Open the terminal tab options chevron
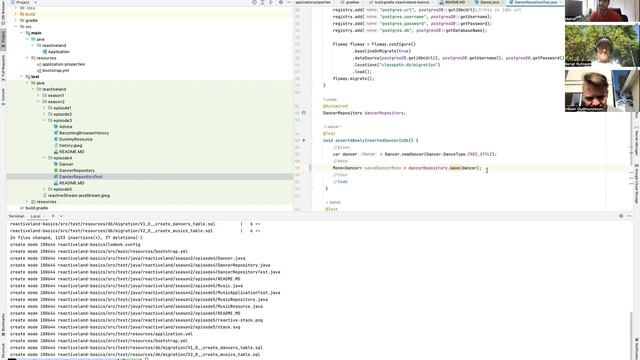640x360 pixels. (x=61, y=216)
